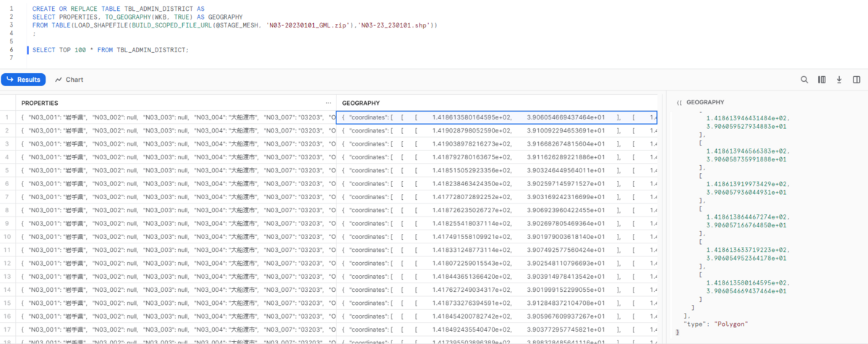Viewport: 868px width, 344px height.
Task: Open the results search magnifier icon
Action: coord(804,80)
